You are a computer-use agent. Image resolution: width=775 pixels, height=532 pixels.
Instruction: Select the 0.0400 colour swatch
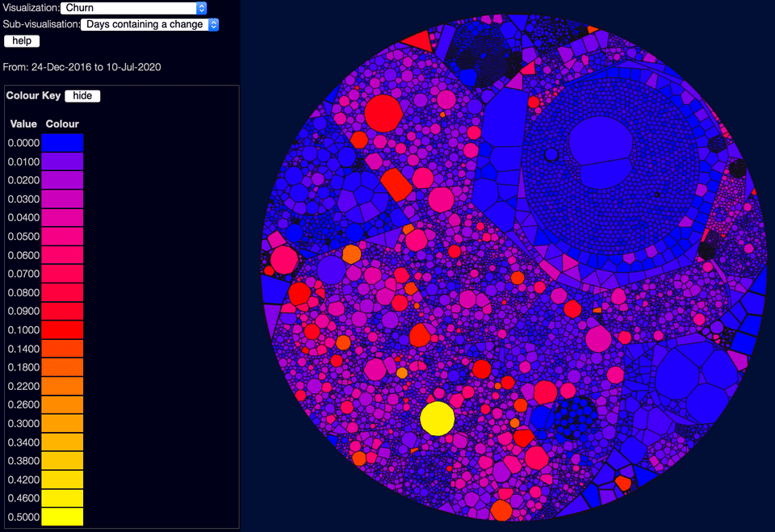(x=62, y=217)
